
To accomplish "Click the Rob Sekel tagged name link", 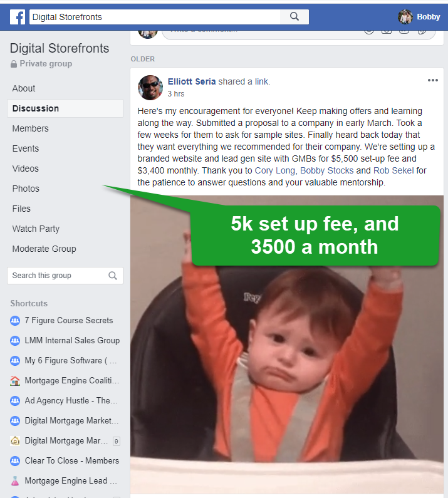I will [x=393, y=170].
